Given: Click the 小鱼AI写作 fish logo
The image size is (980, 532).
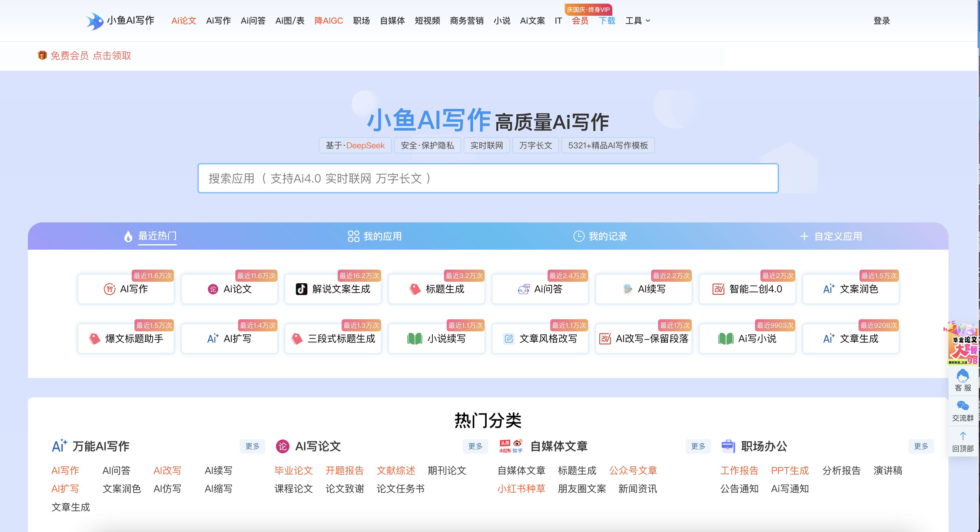Looking at the screenshot, I should coord(94,21).
